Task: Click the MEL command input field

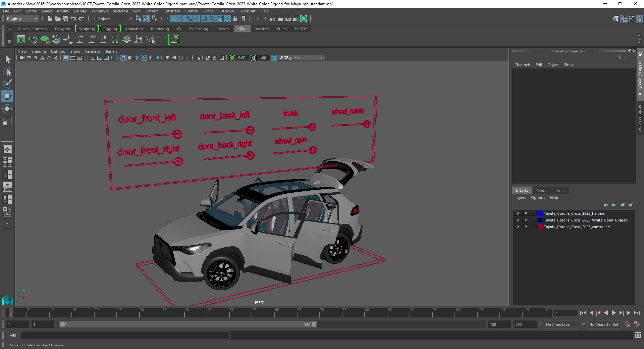Action: [125, 335]
